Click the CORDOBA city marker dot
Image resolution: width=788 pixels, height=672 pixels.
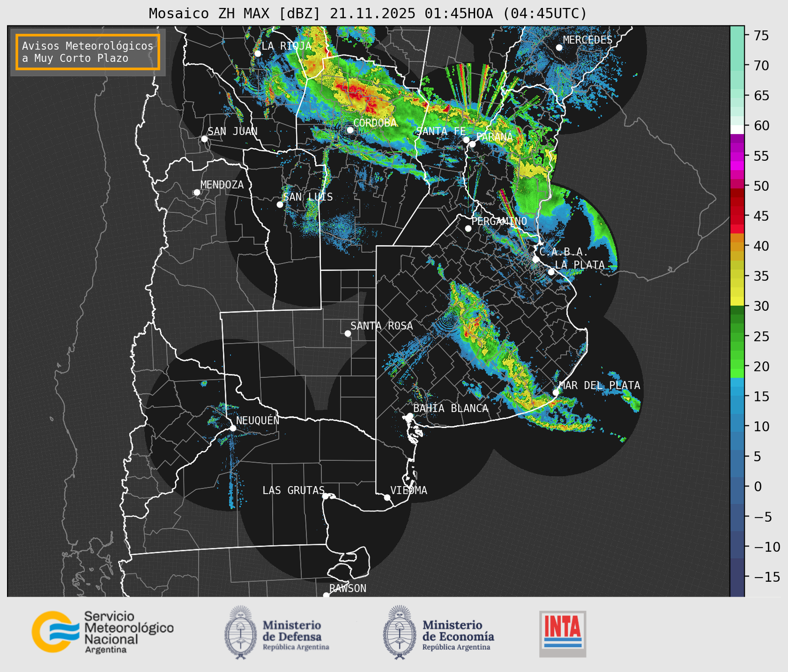pos(350,130)
